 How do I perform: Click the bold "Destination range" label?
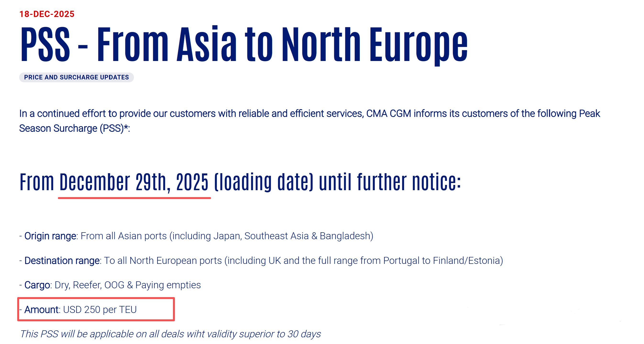[x=62, y=261]
